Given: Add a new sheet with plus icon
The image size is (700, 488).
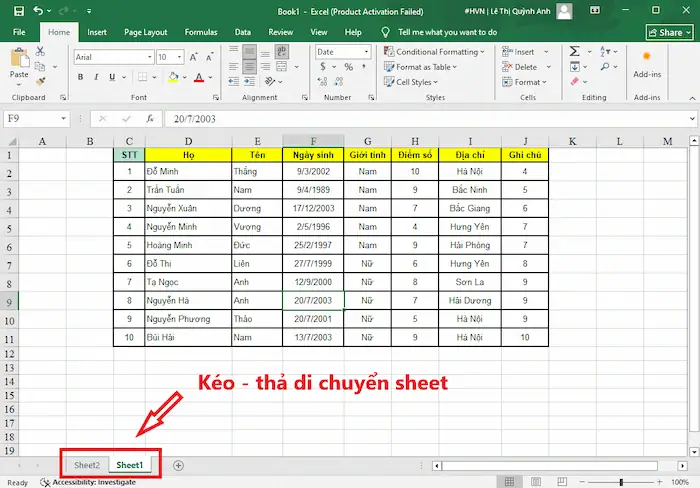Looking at the screenshot, I should tap(178, 465).
